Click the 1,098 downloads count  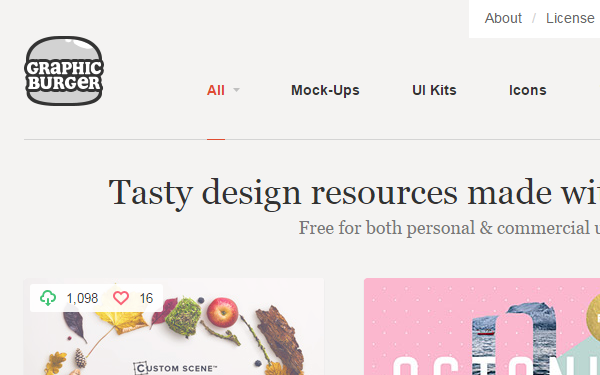click(x=82, y=298)
